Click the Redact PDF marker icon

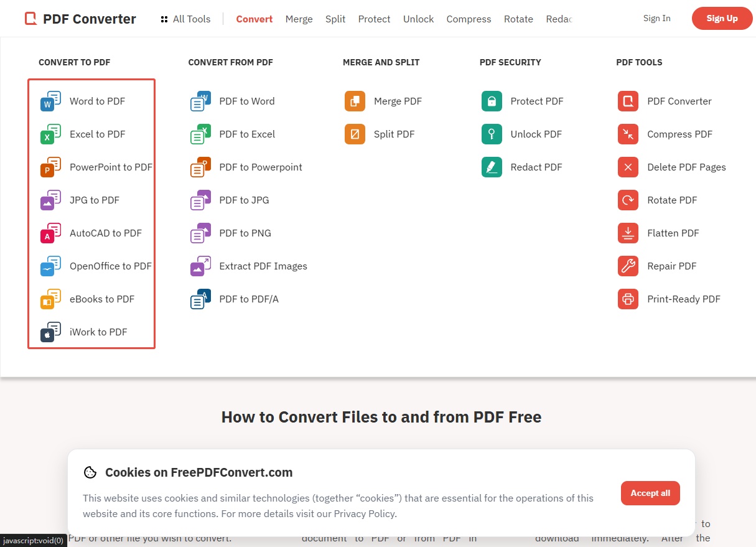pyautogui.click(x=492, y=167)
